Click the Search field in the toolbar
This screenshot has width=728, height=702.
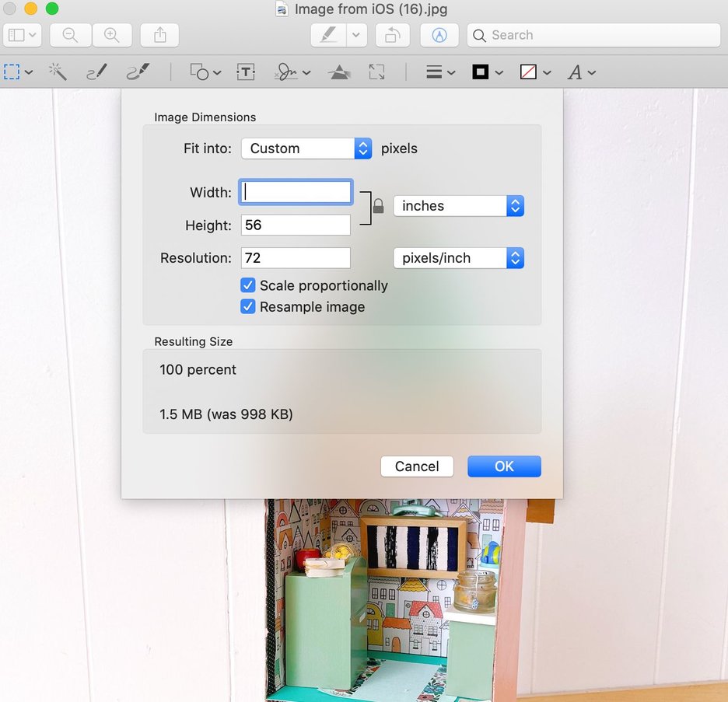[593, 35]
